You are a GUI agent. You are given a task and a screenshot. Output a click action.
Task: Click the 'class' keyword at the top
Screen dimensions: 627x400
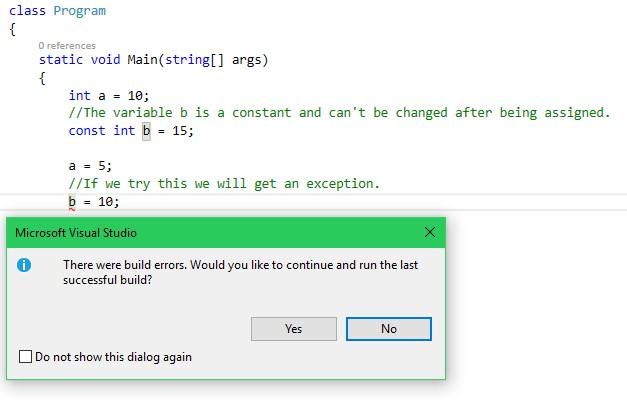(x=27, y=11)
